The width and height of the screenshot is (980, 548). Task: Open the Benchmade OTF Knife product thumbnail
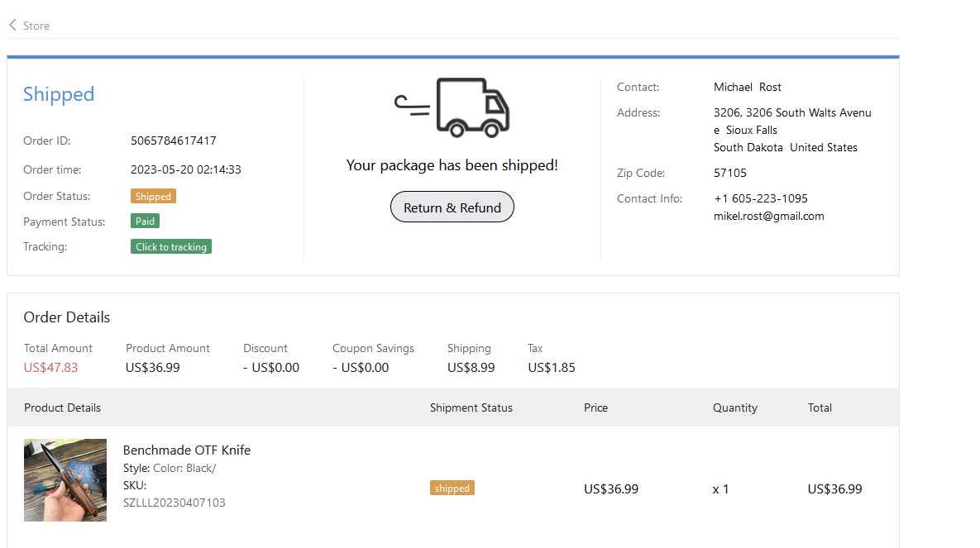click(x=65, y=479)
